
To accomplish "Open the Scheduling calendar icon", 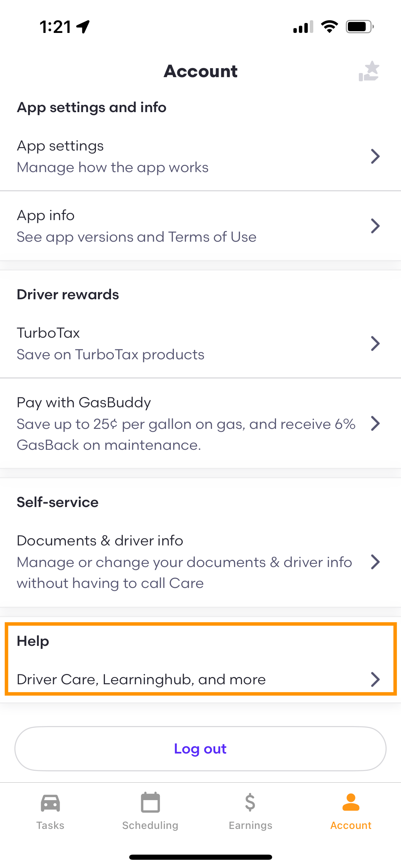I will tap(150, 802).
